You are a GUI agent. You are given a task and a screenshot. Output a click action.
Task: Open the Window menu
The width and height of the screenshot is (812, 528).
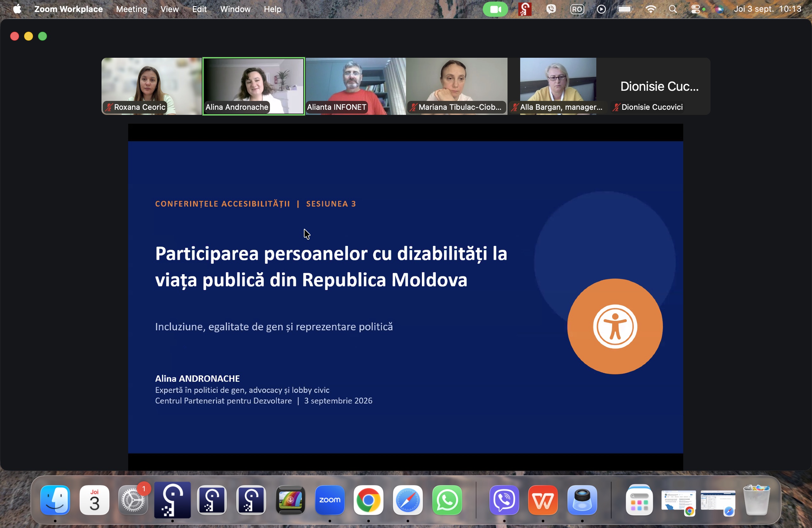point(235,9)
